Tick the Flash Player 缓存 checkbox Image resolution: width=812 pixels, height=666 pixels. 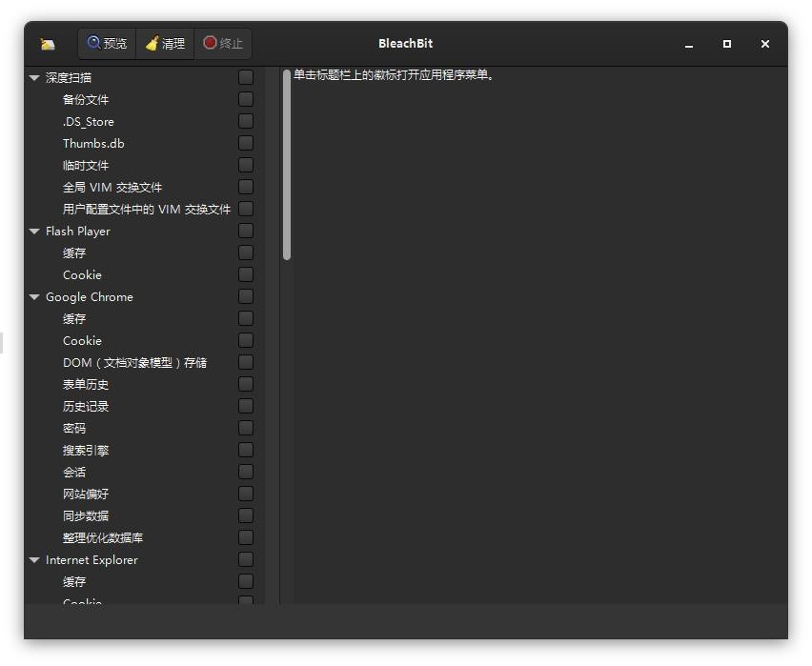[x=246, y=252]
